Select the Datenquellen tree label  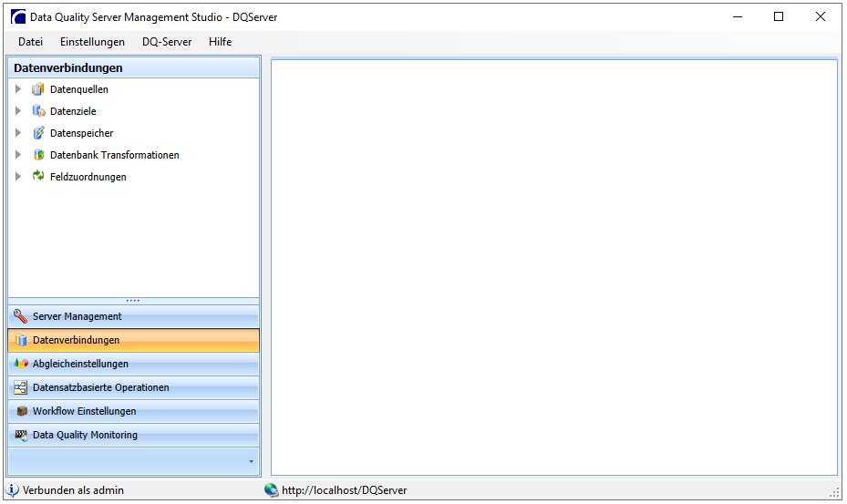tap(79, 89)
